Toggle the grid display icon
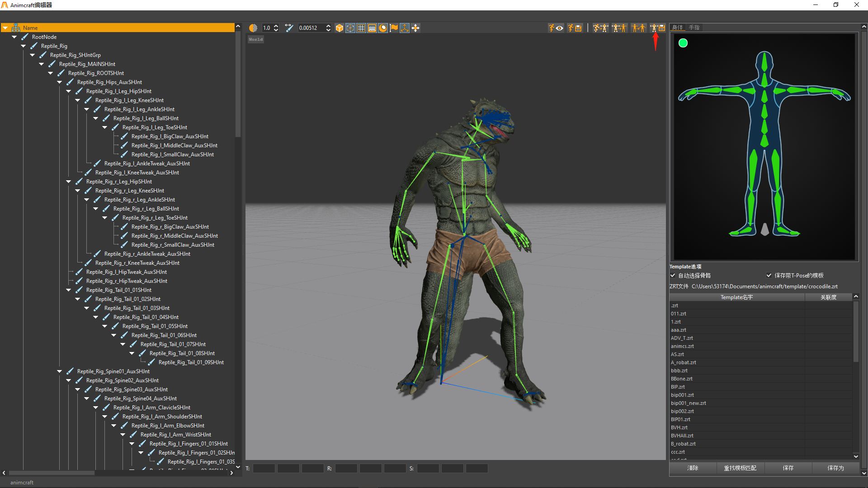Image resolution: width=868 pixels, height=488 pixels. pyautogui.click(x=361, y=28)
